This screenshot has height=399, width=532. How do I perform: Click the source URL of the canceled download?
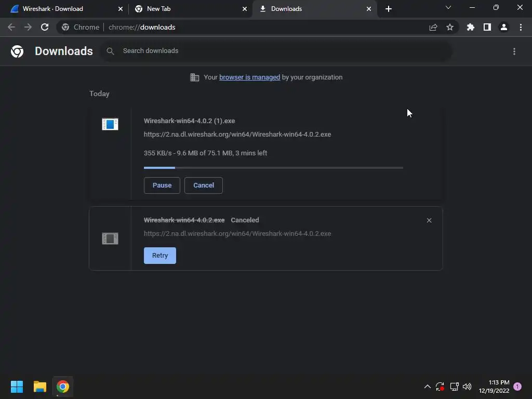tap(237, 234)
